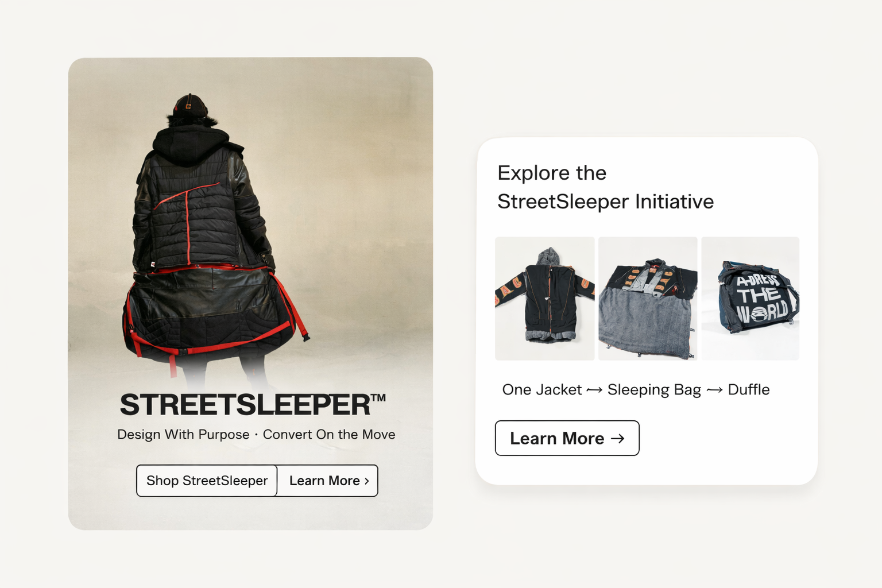
Task: Click the Sleeping Bag label
Action: [654, 390]
